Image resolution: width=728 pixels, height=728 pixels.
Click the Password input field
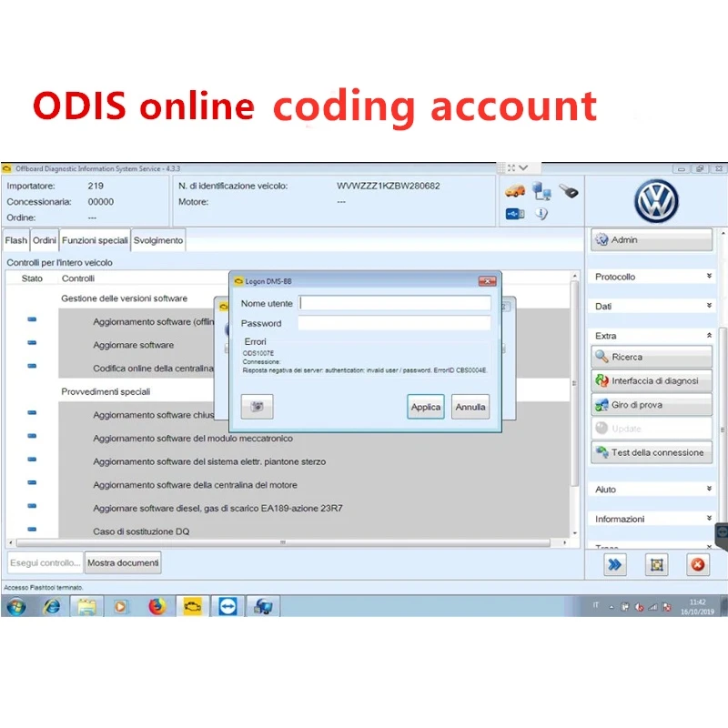pyautogui.click(x=395, y=323)
